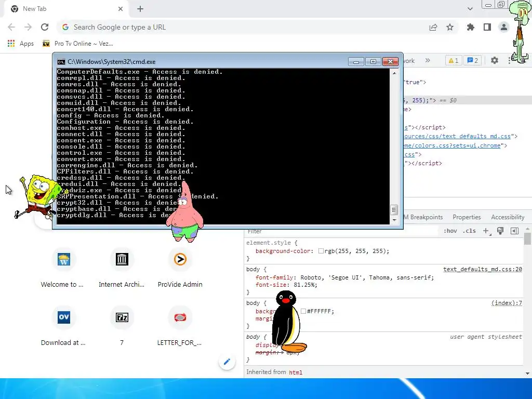Open colors.css?sets=ui,chrome link in Elements
The image size is (532, 399).
coord(452,145)
